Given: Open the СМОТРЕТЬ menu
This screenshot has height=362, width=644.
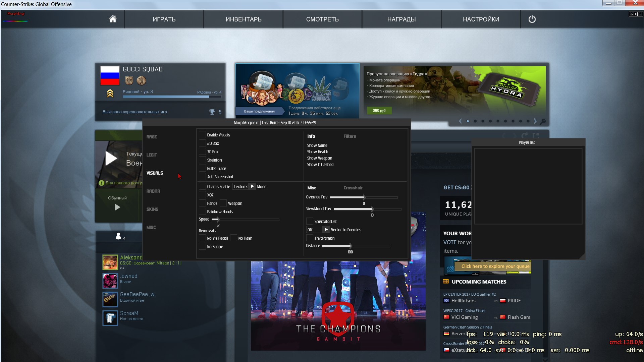Looking at the screenshot, I should (x=322, y=19).
